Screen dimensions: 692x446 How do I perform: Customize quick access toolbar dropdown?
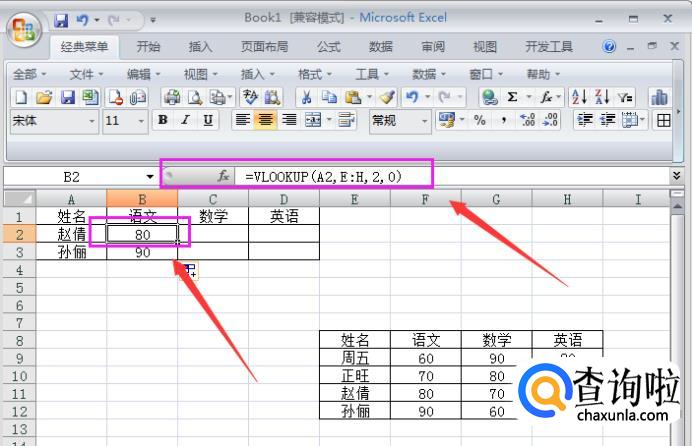pyautogui.click(x=153, y=20)
